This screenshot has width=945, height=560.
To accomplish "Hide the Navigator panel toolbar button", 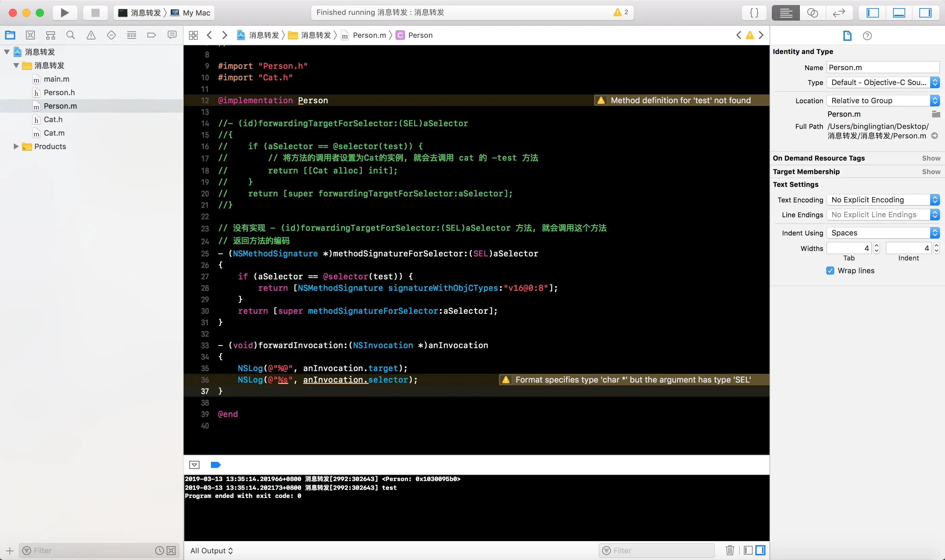I will (x=872, y=13).
